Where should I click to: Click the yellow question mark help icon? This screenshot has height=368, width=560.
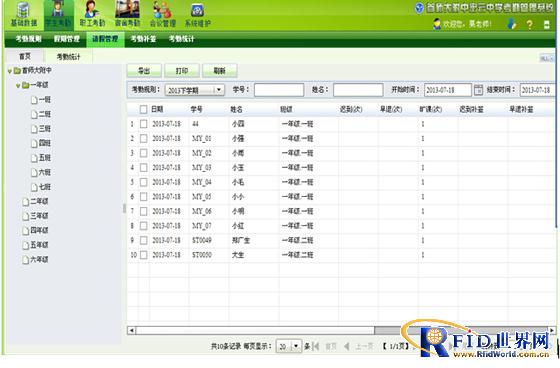529,24
